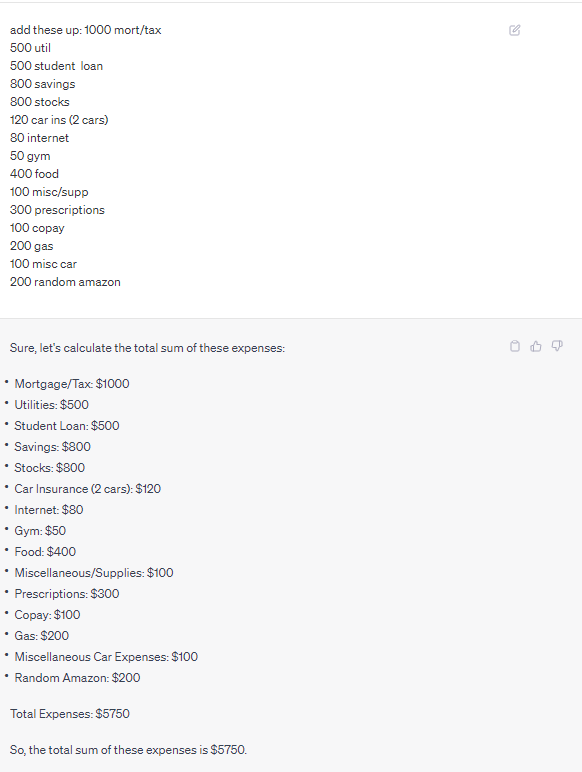This screenshot has width=582, height=772.
Task: Click the 'Gym: $50' bullet item
Action: click(40, 531)
